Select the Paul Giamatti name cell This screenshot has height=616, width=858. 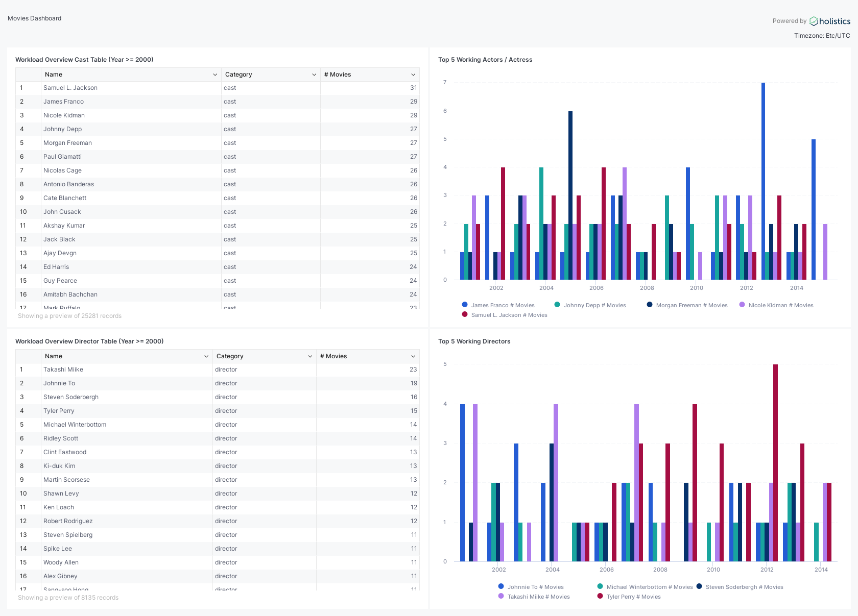(131, 157)
